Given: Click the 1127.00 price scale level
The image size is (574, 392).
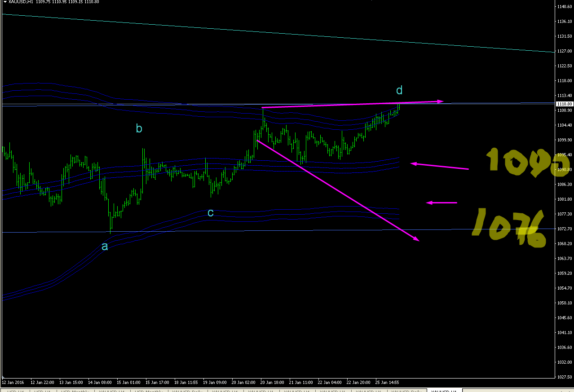Looking at the screenshot, I should pyautogui.click(x=565, y=51).
